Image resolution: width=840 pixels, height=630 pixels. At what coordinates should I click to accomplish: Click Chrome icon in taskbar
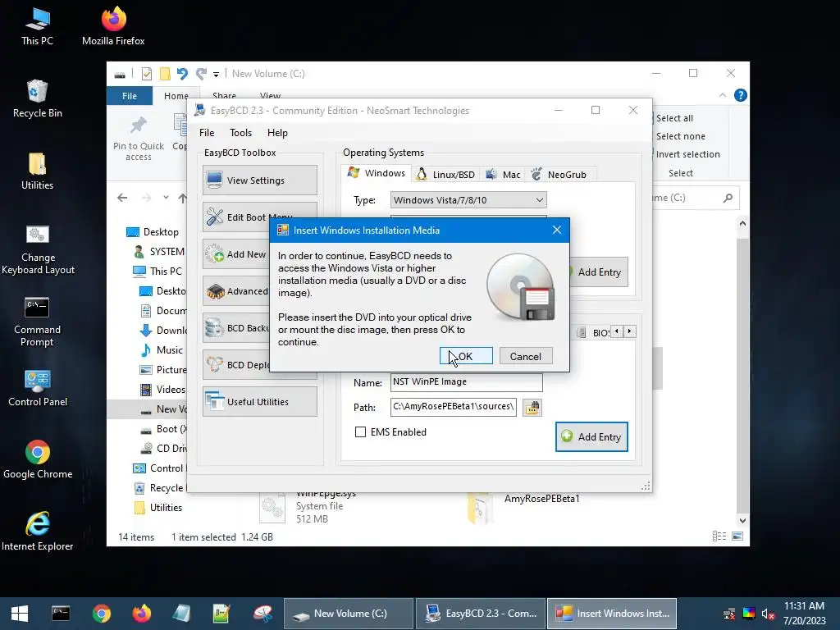(101, 614)
